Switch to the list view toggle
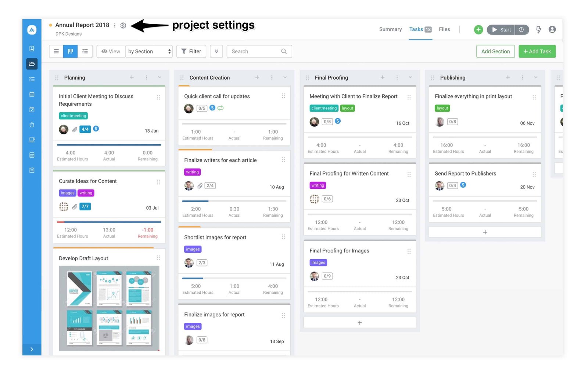Screen dimensions: 588x376 tap(56, 51)
